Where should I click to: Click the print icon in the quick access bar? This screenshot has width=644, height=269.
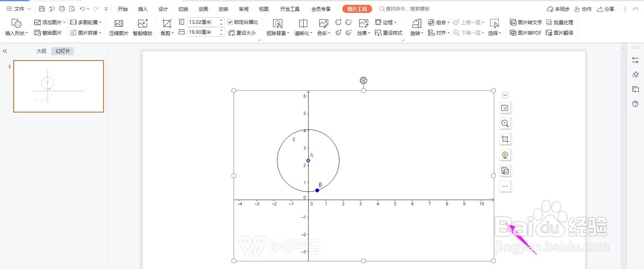[62, 9]
